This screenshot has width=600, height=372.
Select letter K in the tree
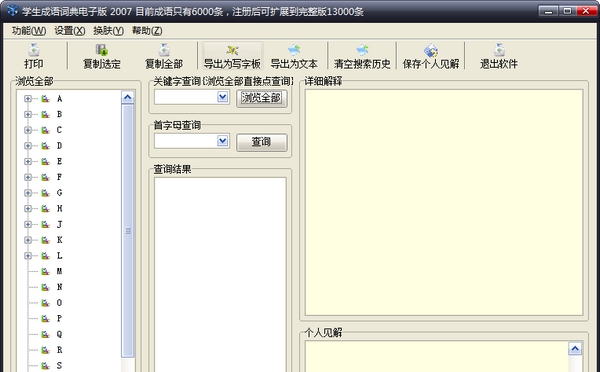(59, 240)
